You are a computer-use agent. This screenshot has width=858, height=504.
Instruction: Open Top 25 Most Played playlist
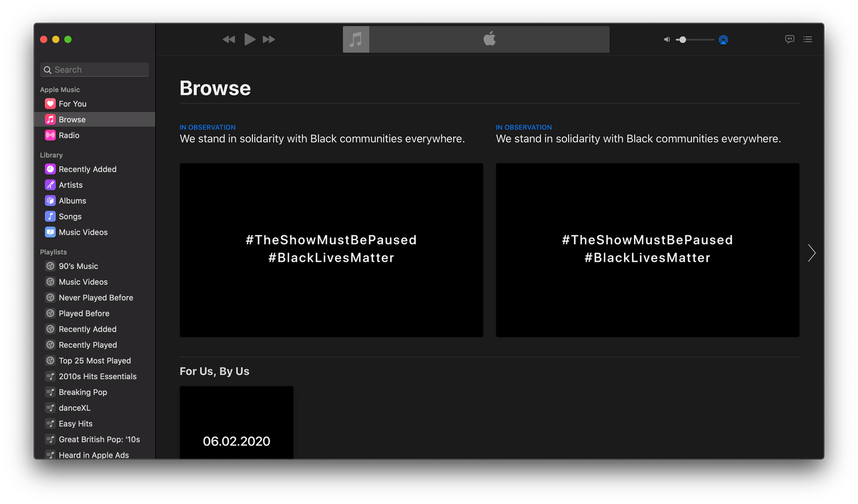click(x=94, y=361)
